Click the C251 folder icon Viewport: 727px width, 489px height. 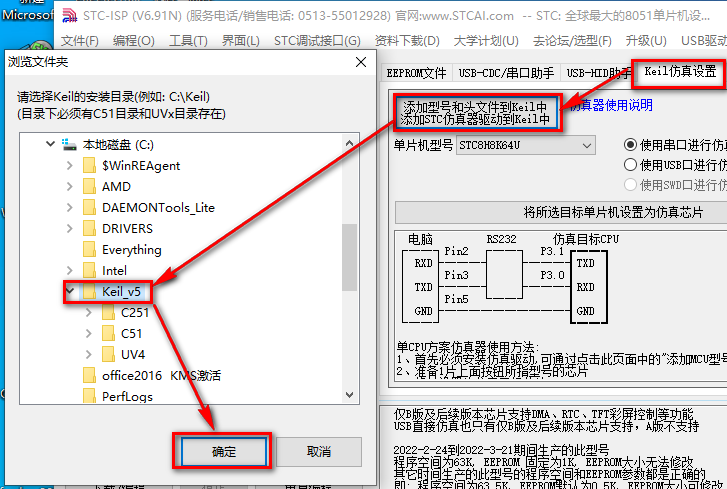(x=108, y=312)
